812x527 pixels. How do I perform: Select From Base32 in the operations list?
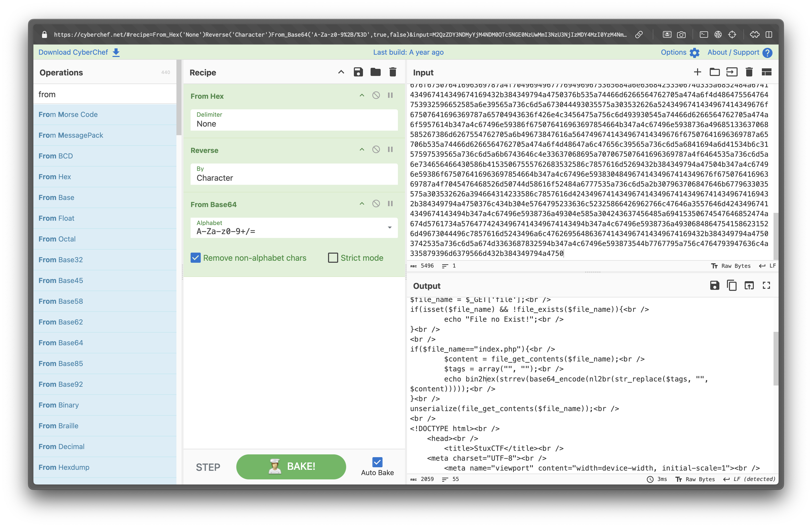click(61, 260)
